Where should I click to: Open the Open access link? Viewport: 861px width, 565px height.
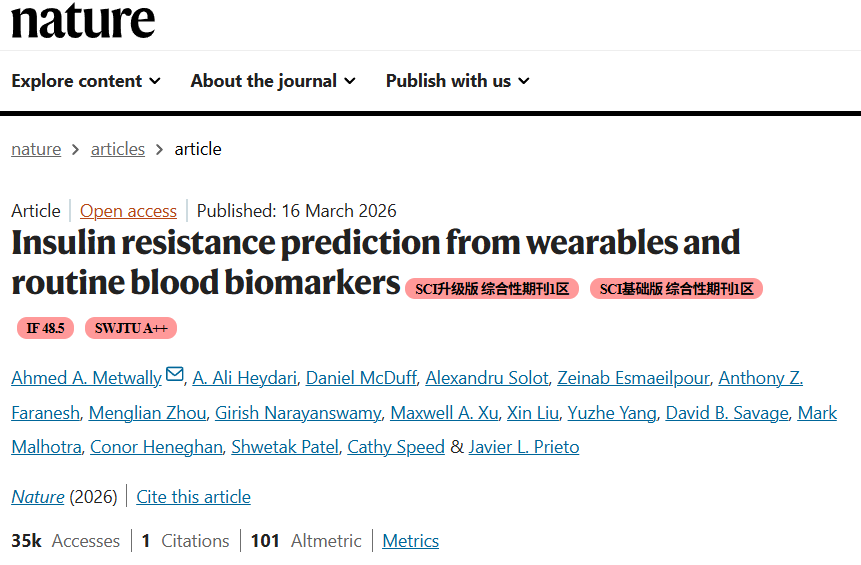pyautogui.click(x=128, y=211)
